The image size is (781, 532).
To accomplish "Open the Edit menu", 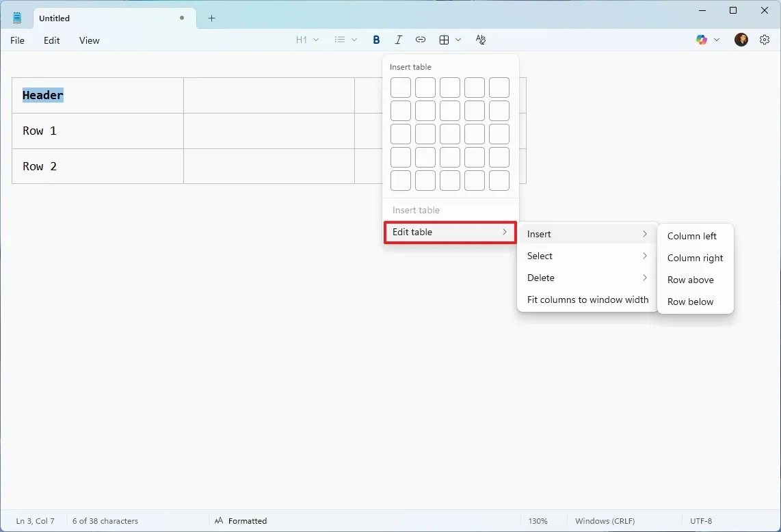I will tap(51, 40).
